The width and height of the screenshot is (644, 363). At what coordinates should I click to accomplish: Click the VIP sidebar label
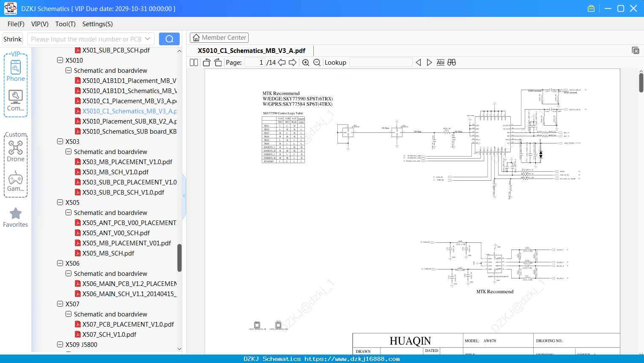16,54
